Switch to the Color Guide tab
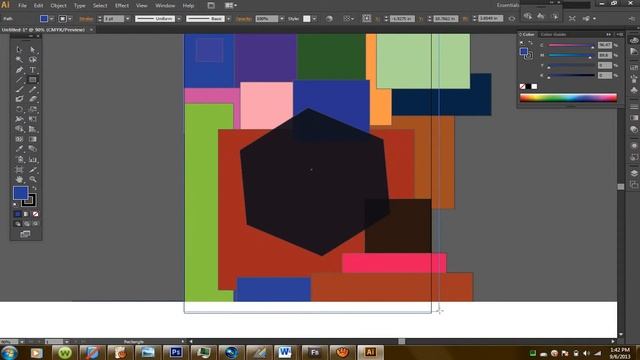 click(x=553, y=34)
